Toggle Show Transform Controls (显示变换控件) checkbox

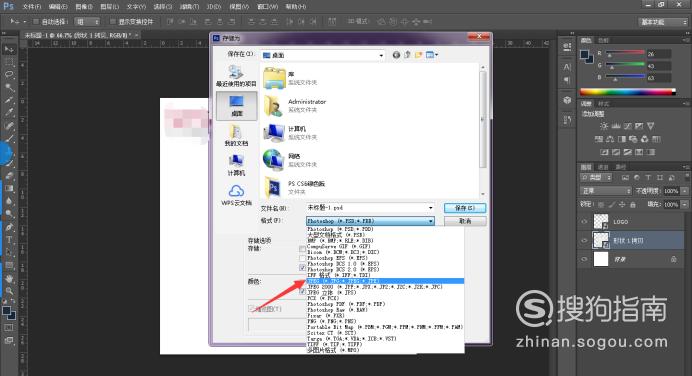(x=112, y=21)
